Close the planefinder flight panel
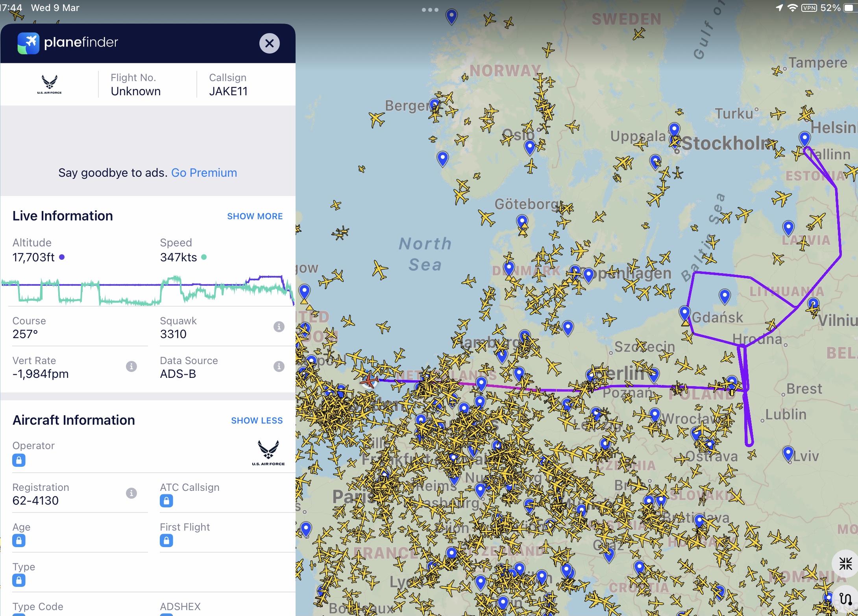This screenshot has height=616, width=858. click(269, 43)
